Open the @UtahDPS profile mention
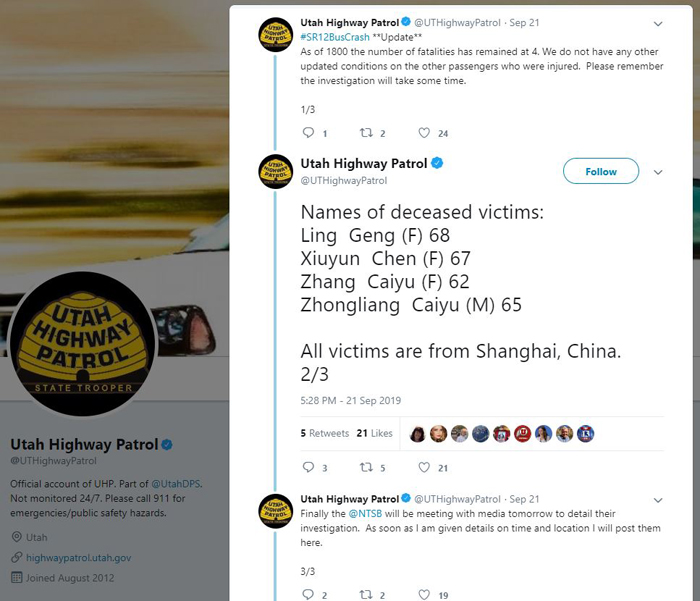The width and height of the screenshot is (700, 601). pos(176,484)
